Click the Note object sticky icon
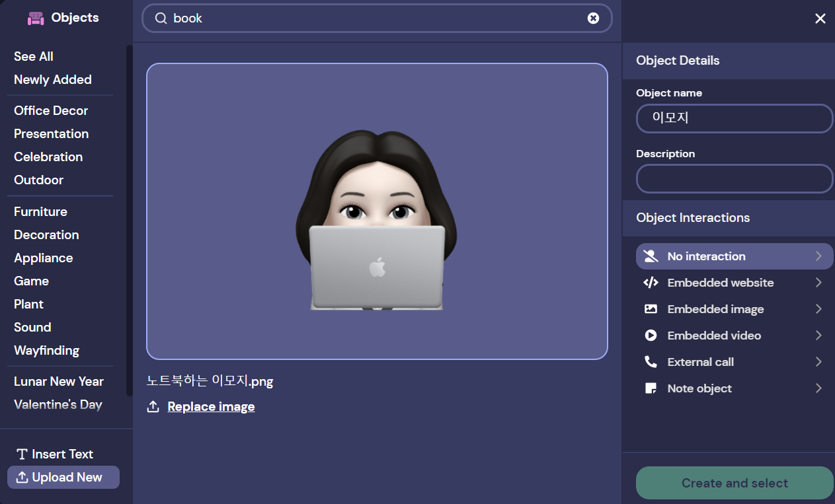Viewport: 835px width, 504px height. coord(651,388)
